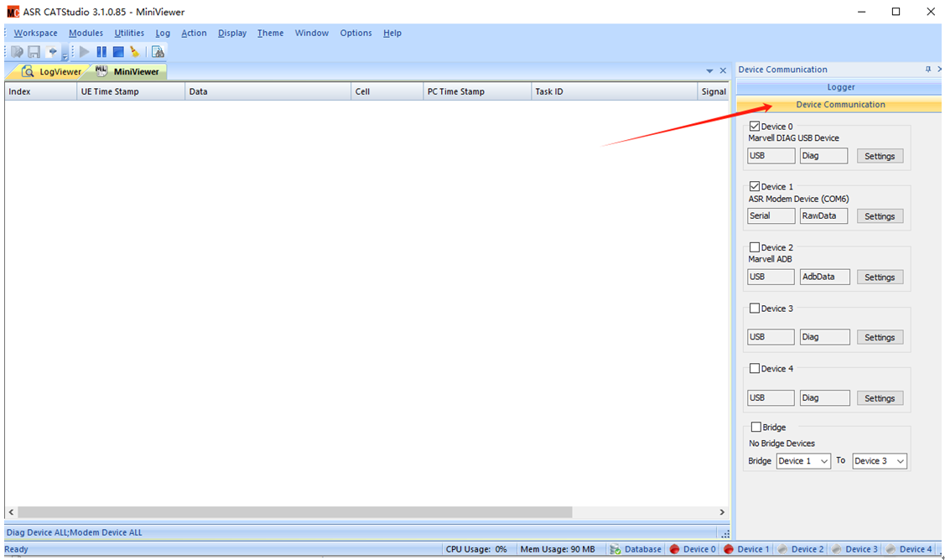Viewport: 945px width, 560px height.
Task: Open Settings for Device 1
Action: [880, 216]
